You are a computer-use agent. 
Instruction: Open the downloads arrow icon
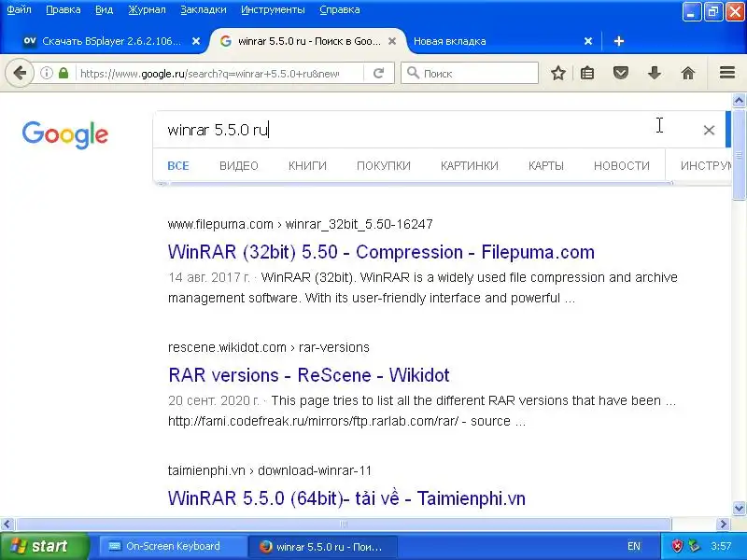click(655, 73)
